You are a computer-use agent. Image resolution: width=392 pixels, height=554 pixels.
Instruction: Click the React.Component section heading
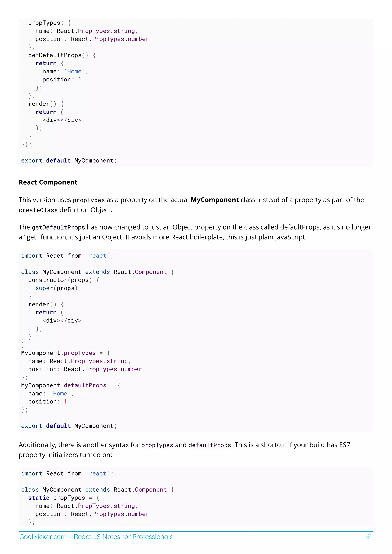point(48,182)
